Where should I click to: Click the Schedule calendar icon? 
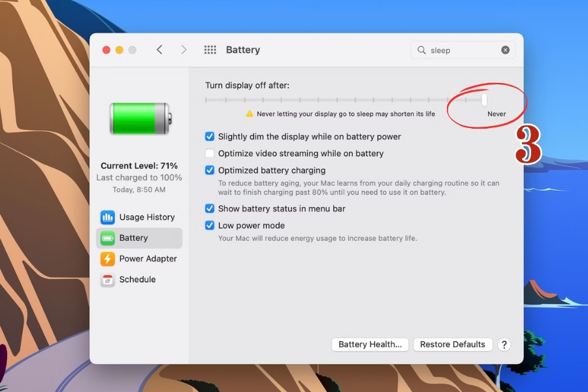(x=108, y=280)
